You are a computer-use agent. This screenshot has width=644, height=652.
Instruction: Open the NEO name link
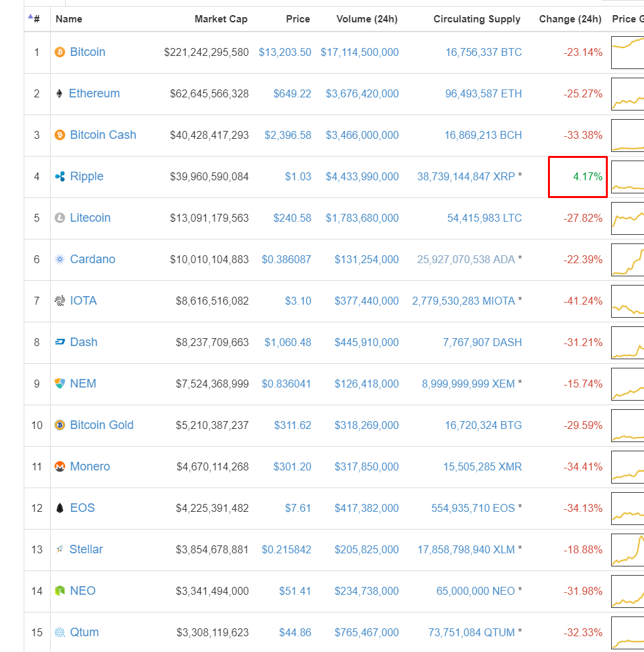83,591
